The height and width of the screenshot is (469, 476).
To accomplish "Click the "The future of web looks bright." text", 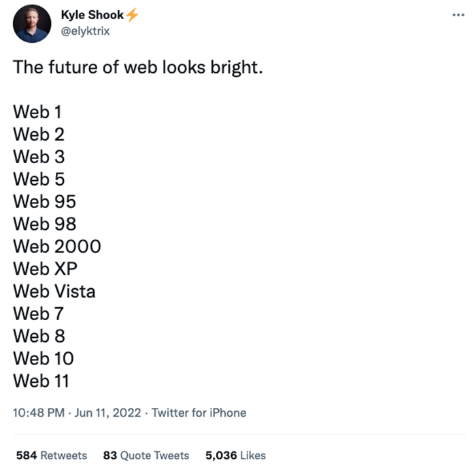I will click(137, 69).
